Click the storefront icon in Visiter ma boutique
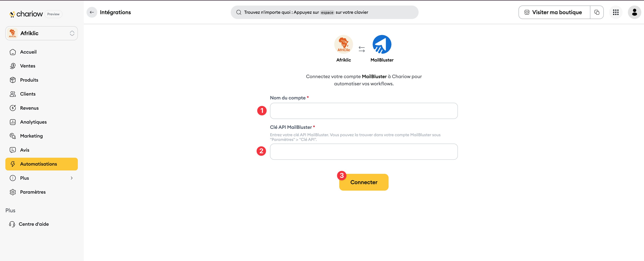 coord(527,12)
